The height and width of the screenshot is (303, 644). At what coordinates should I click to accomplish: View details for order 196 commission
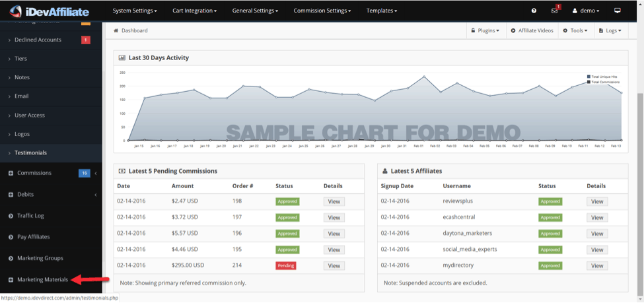[x=334, y=234]
